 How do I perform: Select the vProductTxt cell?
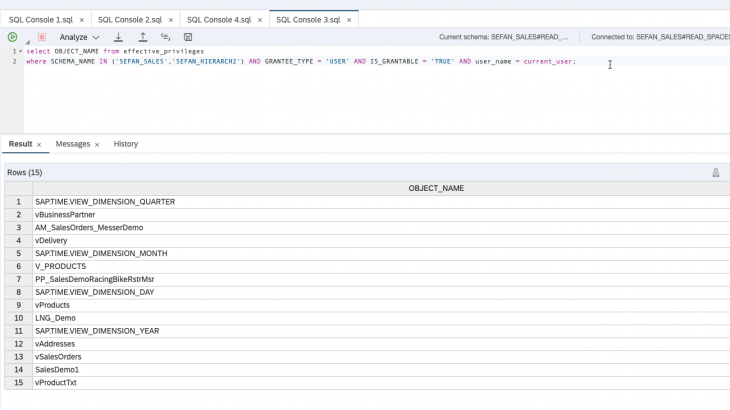click(x=381, y=383)
